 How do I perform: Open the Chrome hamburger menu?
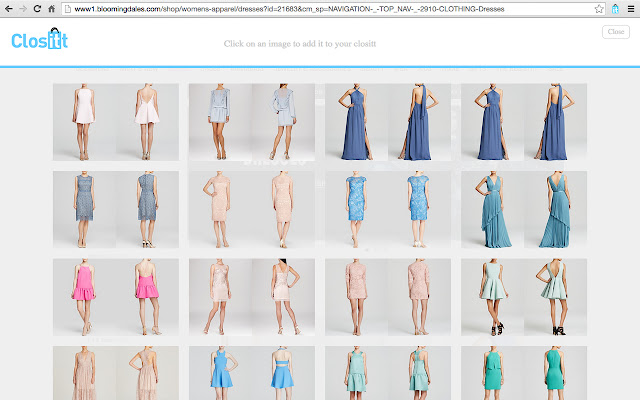[630, 8]
